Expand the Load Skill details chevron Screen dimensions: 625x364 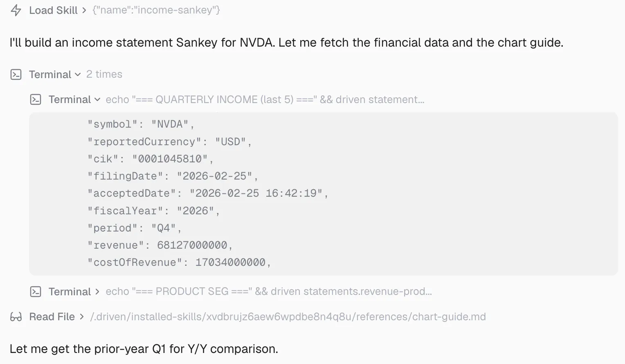[x=84, y=11]
